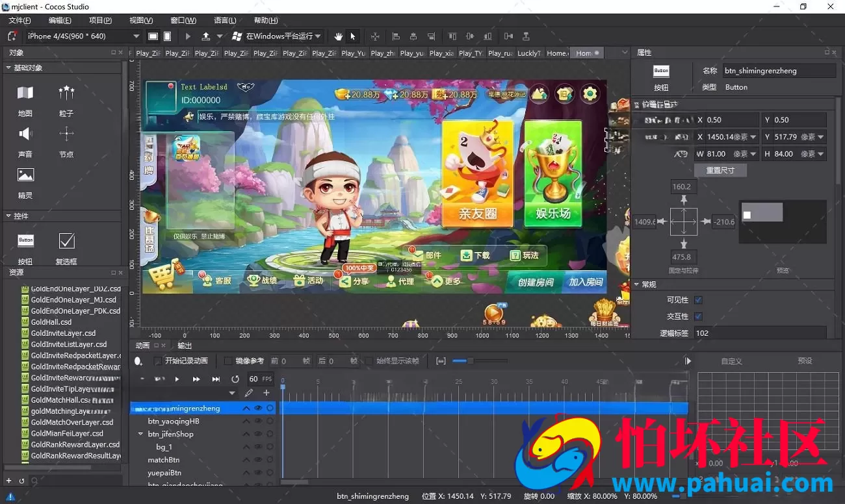
Task: Activate the hand pan tool
Action: pos(338,36)
